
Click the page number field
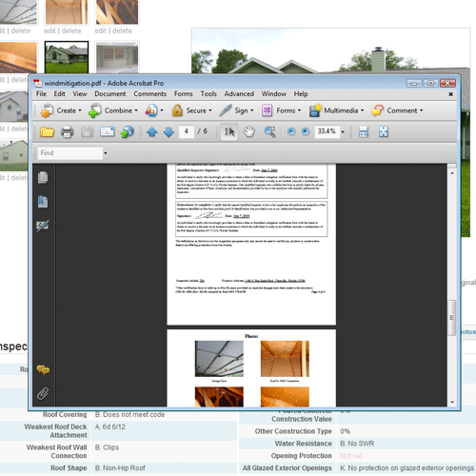tap(187, 131)
